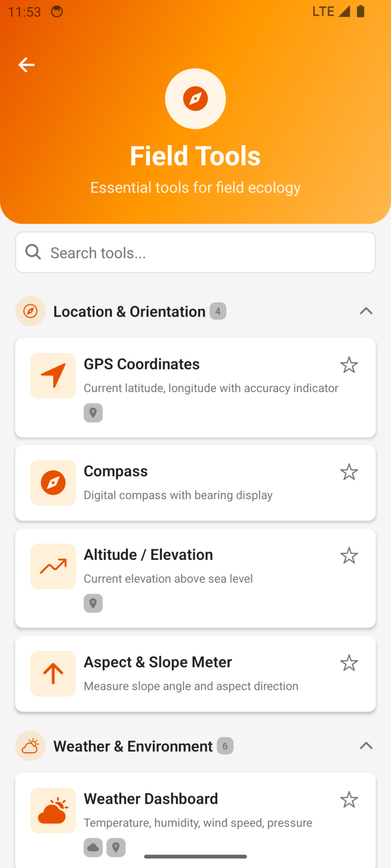Star the Aspect & Slope Meter tool
Screen dimensions: 391x868
pos(349,663)
